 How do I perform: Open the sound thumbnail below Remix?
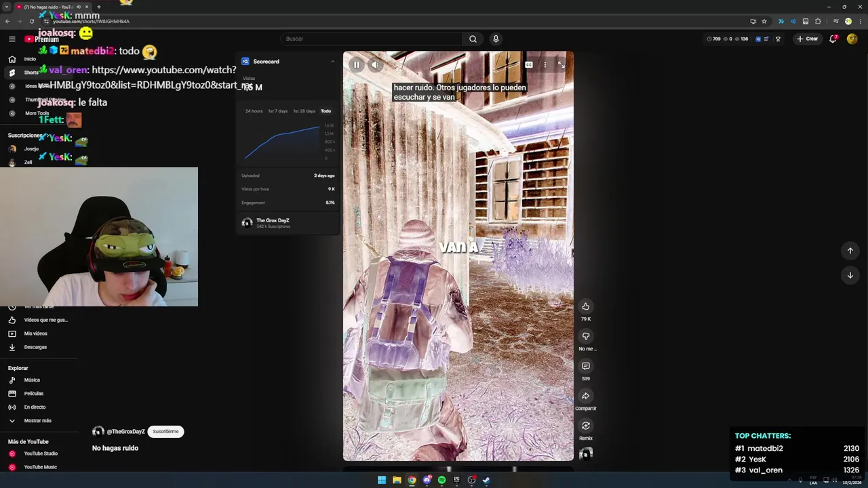(586, 453)
